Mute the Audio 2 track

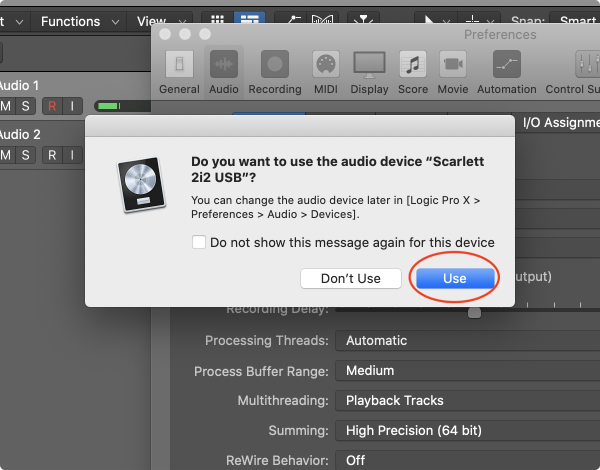[x=6, y=155]
